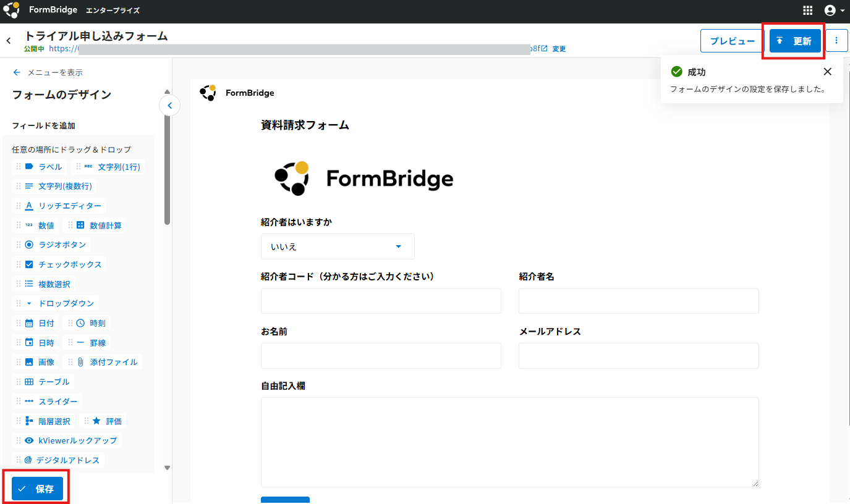
Task: Select the チェックボックス field
Action: click(x=59, y=264)
